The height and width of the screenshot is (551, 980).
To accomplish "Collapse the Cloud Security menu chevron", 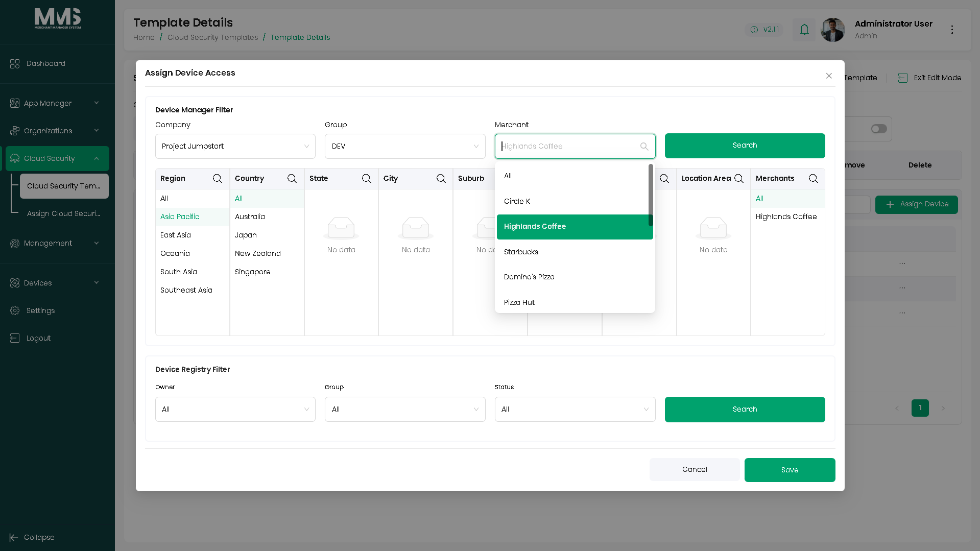I will [97, 158].
